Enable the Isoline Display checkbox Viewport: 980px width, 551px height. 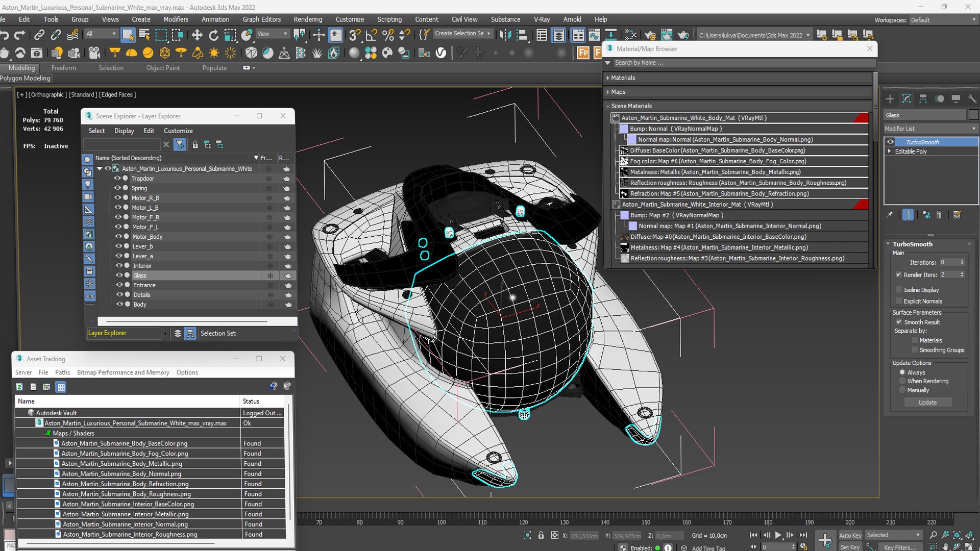click(x=899, y=290)
